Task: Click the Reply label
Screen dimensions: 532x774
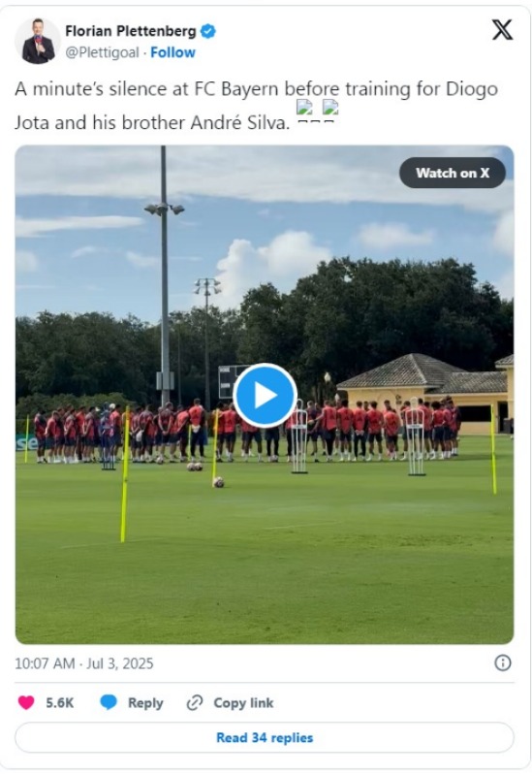Action: point(145,703)
